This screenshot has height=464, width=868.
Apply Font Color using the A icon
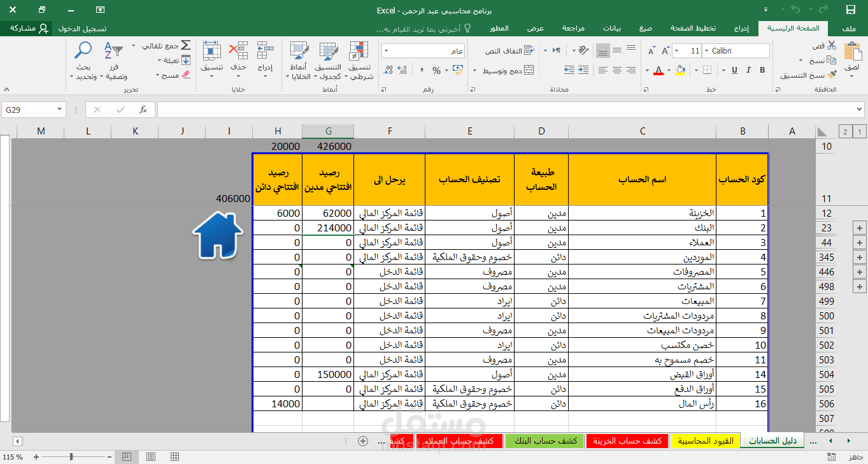[658, 70]
